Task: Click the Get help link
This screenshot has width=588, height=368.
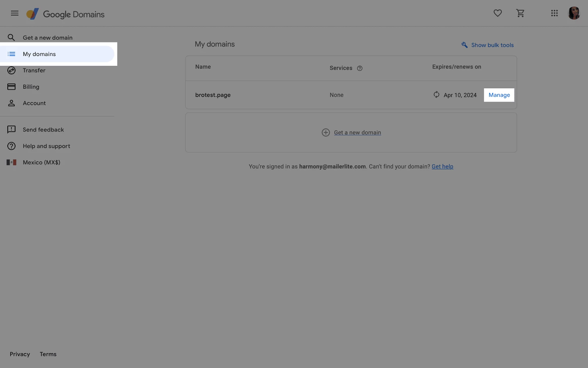Action: coord(442,166)
